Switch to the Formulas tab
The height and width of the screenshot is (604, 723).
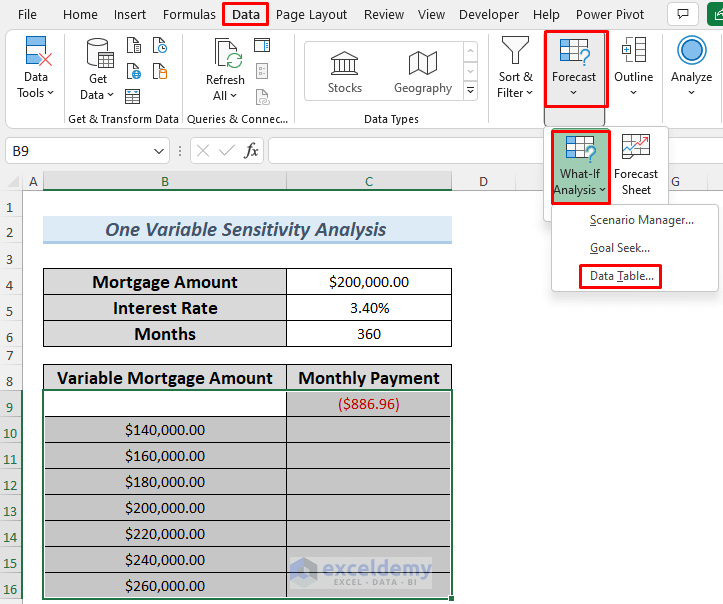(x=189, y=14)
